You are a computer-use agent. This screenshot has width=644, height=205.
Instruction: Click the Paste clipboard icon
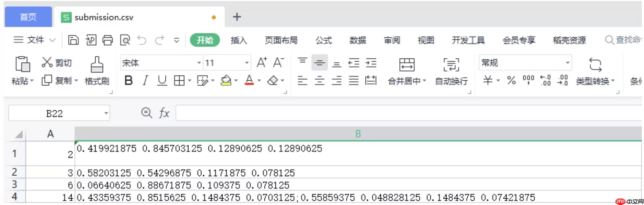click(23, 64)
